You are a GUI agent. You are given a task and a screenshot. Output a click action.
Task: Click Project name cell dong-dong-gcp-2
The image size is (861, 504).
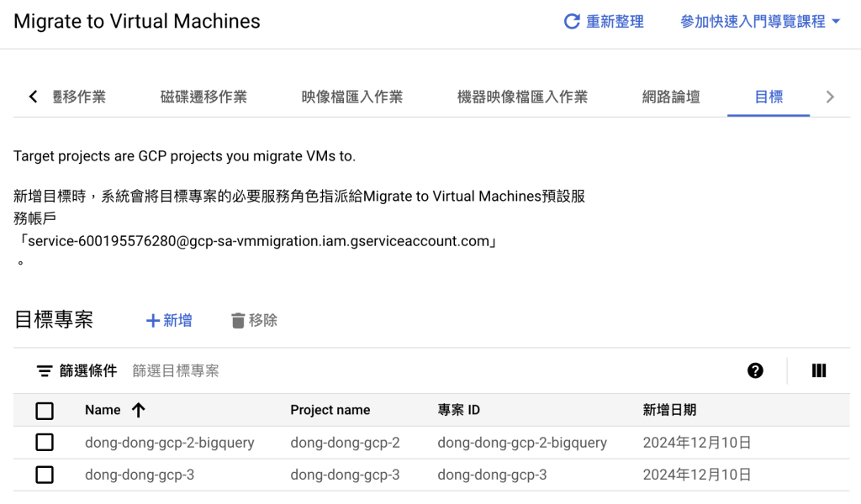coord(345,443)
